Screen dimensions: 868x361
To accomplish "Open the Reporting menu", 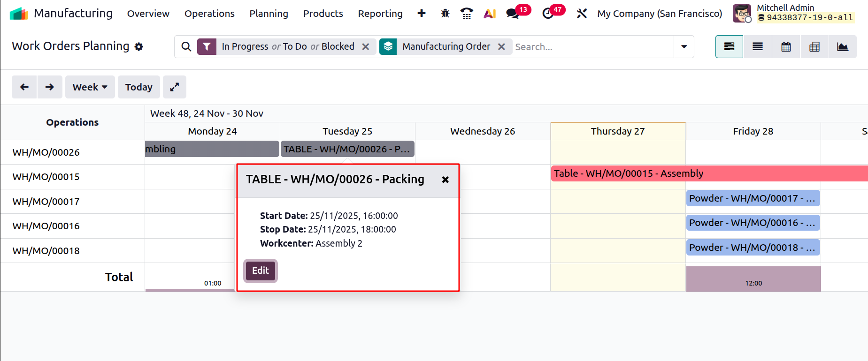I will 380,14.
